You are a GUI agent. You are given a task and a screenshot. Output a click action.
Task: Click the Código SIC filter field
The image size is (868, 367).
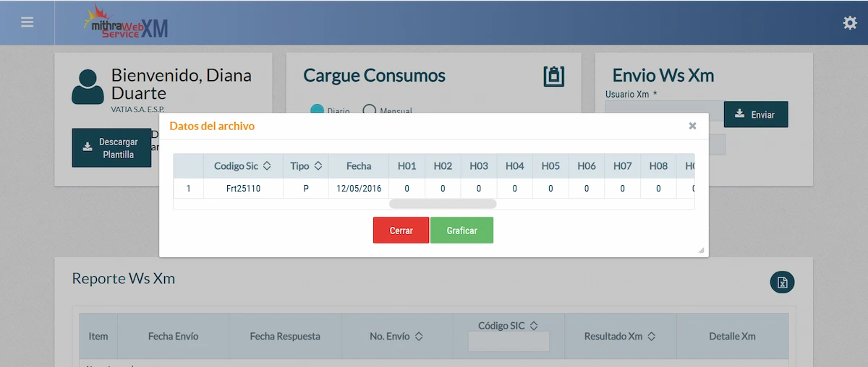point(509,341)
